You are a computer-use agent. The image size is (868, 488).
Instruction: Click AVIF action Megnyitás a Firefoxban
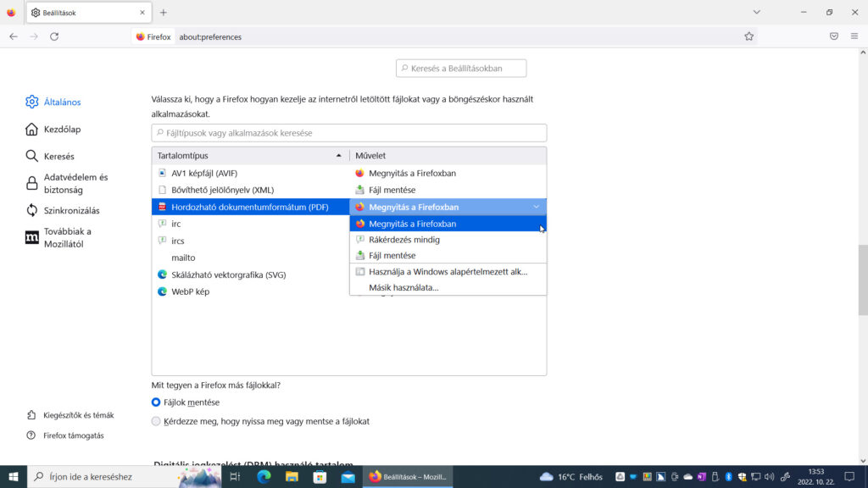click(x=448, y=173)
